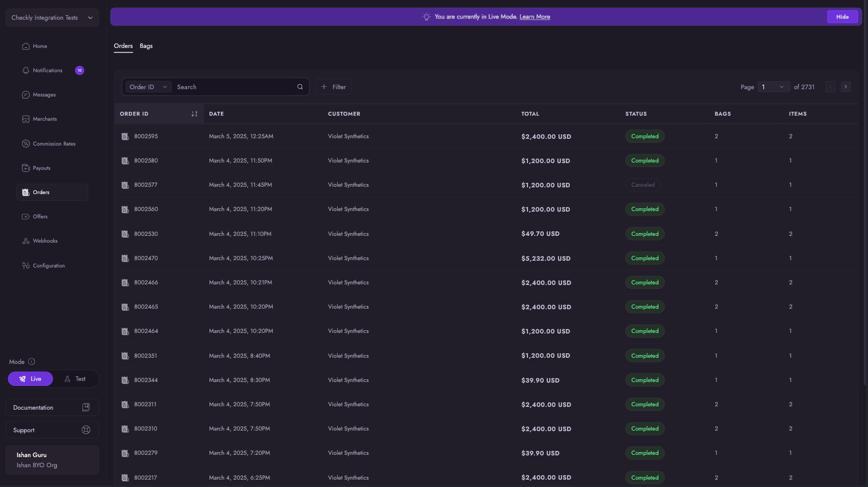Click the Merchants store icon

25,119
